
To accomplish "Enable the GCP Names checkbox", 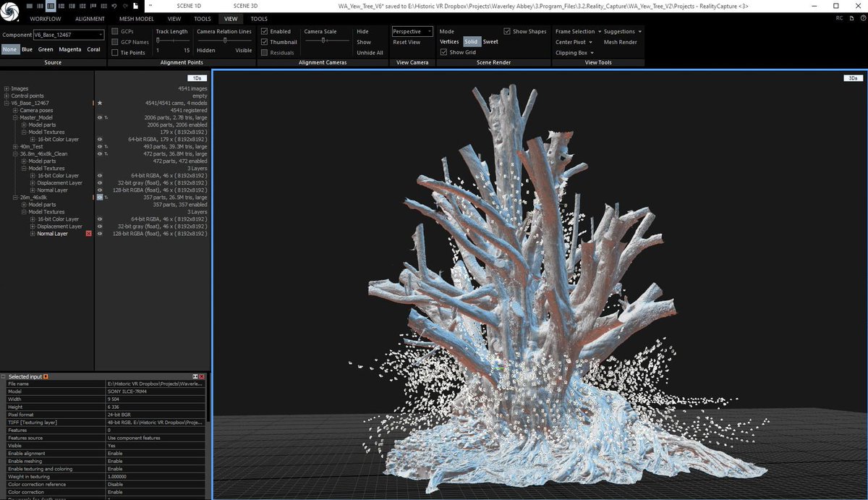I will point(115,42).
